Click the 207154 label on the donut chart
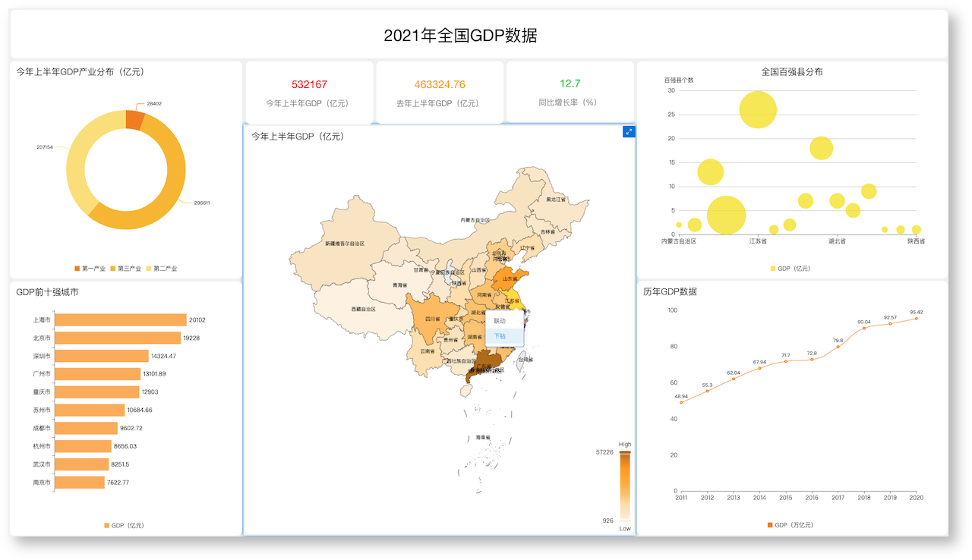Screen dimensions: 972x560 coord(44,147)
